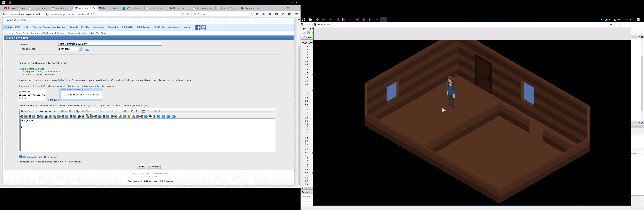Insert quote in the post editor
Screen dimensions: 644x210
point(133,111)
